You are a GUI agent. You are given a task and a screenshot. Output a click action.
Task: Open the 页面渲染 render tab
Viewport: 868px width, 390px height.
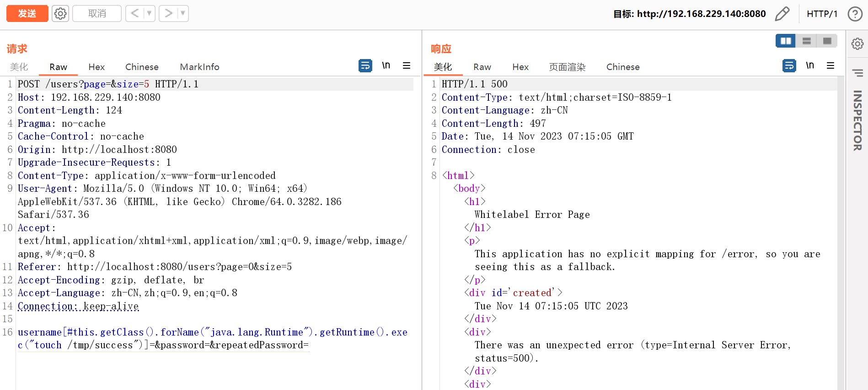click(x=567, y=67)
